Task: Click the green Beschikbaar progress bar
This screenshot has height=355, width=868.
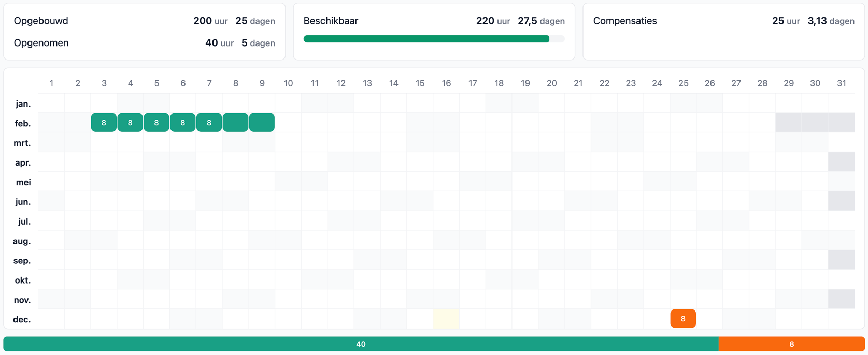Action: click(426, 39)
